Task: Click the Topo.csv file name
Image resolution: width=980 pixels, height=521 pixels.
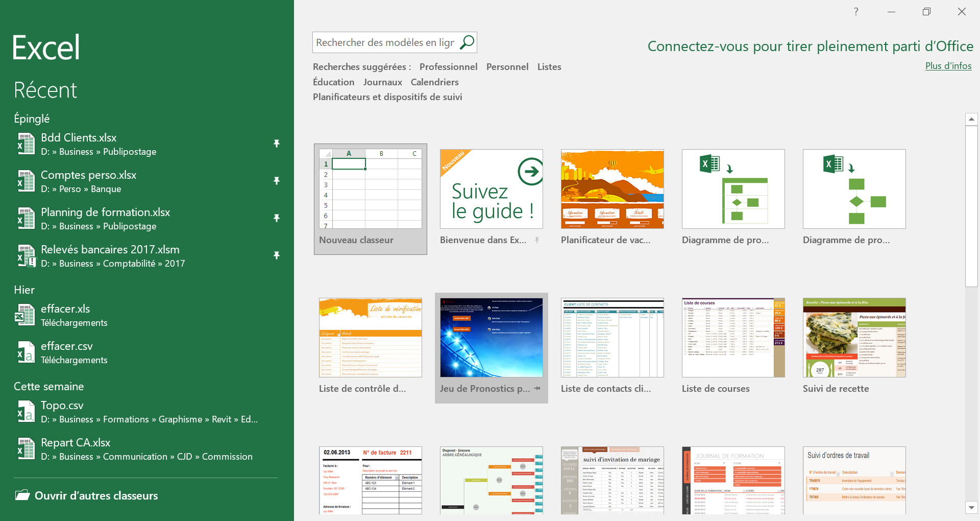Action: click(x=62, y=406)
